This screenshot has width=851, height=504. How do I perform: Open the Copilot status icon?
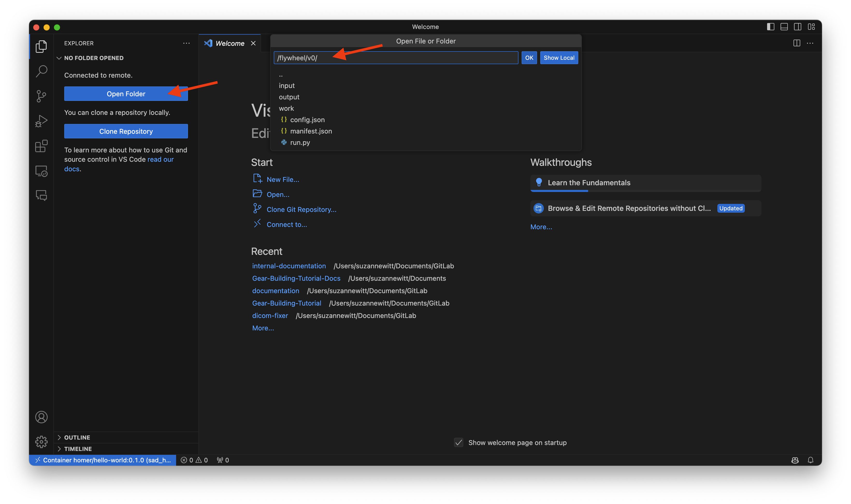tap(795, 460)
